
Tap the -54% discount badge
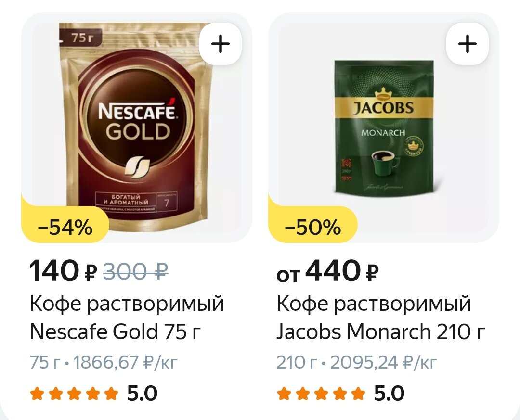tap(65, 228)
